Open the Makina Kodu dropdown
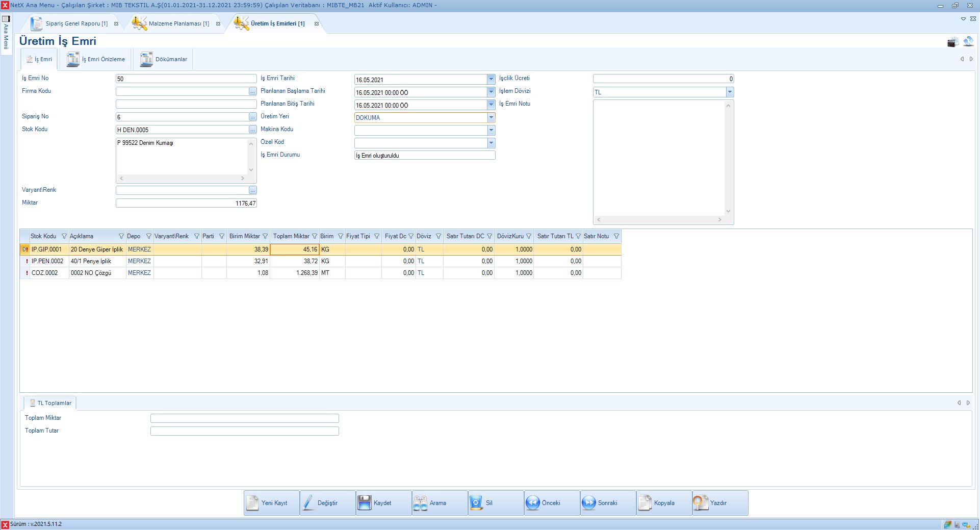This screenshot has width=980, height=530. pos(491,130)
